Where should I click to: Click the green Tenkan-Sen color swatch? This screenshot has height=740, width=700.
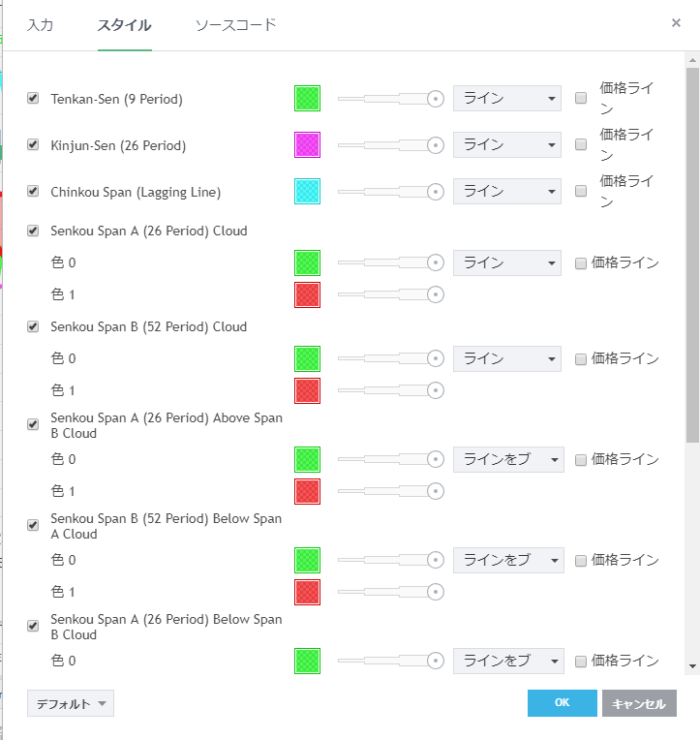pyautogui.click(x=307, y=98)
